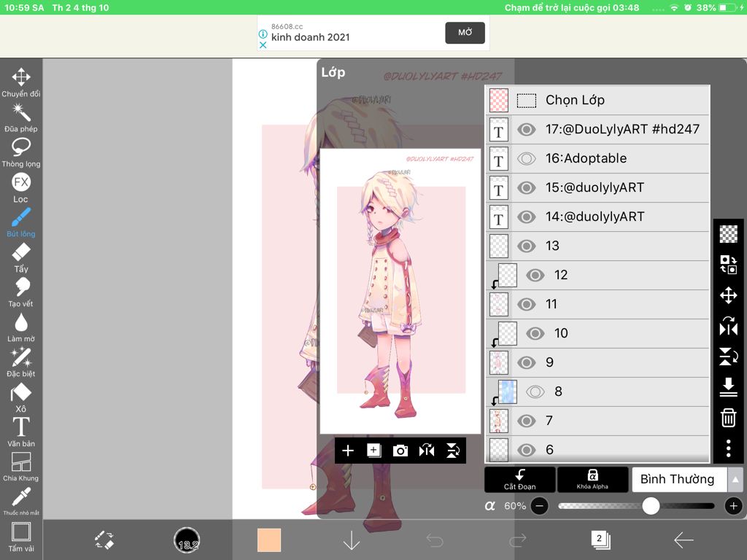Add a new layer with plus icon
The width and height of the screenshot is (747, 560).
[348, 451]
